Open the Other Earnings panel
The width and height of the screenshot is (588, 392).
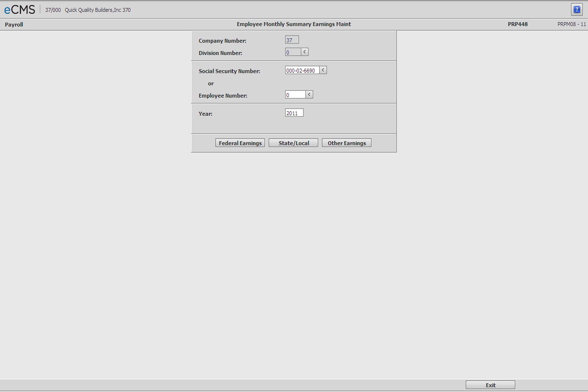pos(346,143)
